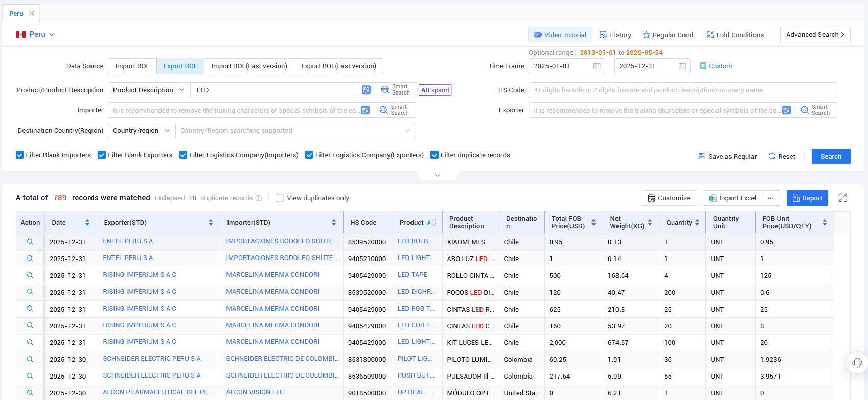Select Export BOE data source
868x400 pixels.
click(x=180, y=66)
